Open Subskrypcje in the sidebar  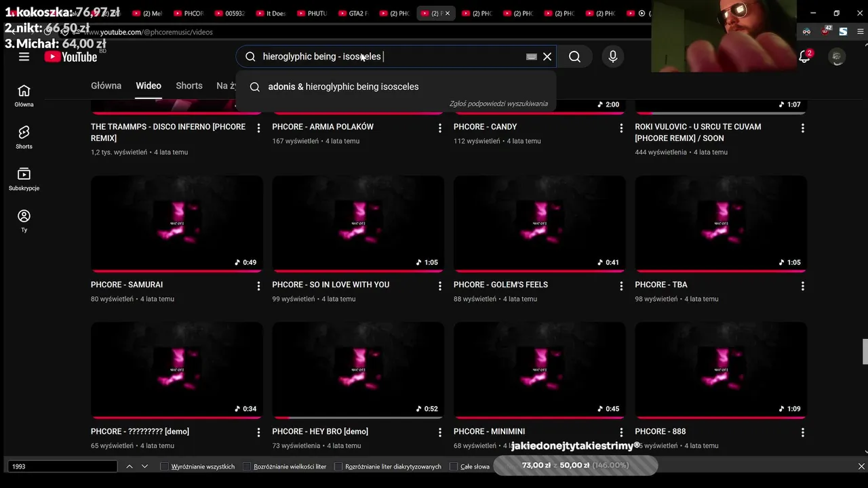[x=24, y=179]
